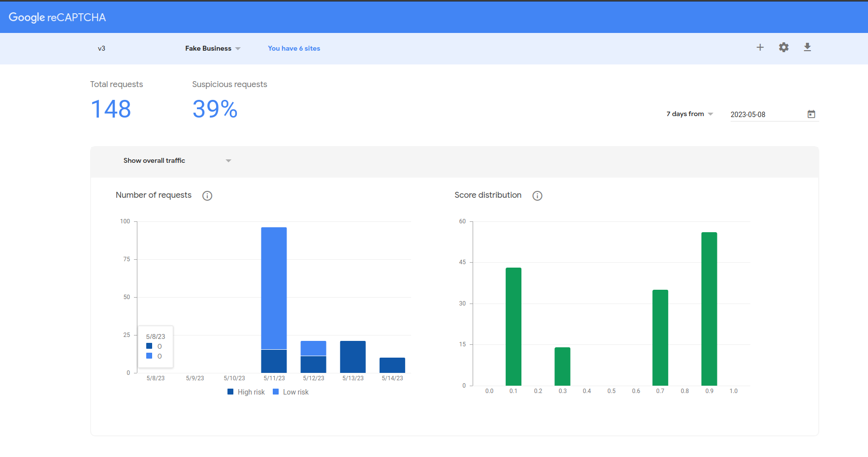Click the green bar at score 0.3

pos(562,366)
